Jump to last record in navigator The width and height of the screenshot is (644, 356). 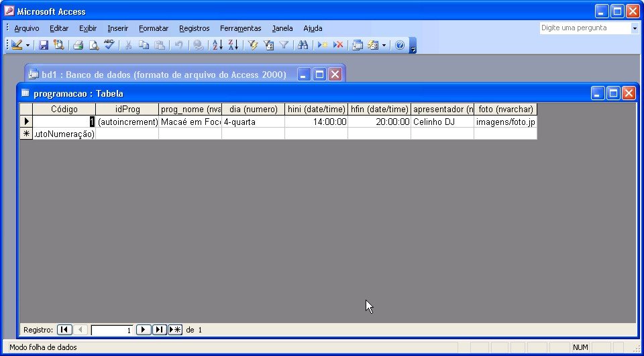tap(159, 330)
